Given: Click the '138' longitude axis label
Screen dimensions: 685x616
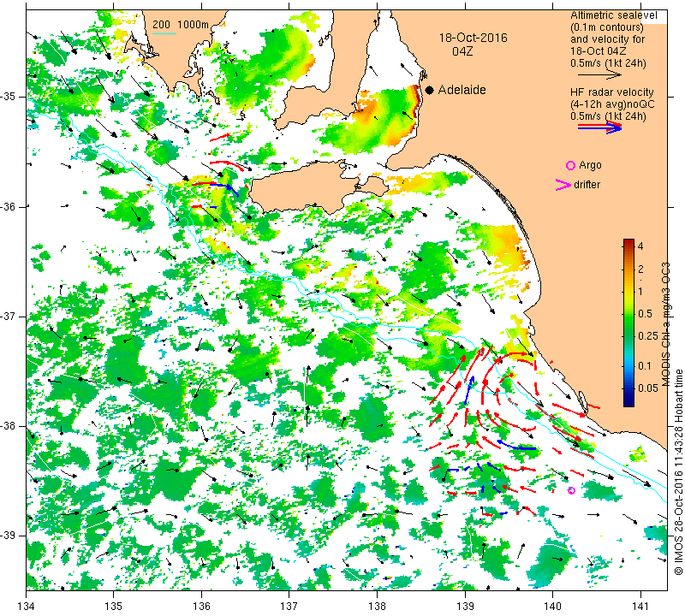Looking at the screenshot, I should [377, 607].
